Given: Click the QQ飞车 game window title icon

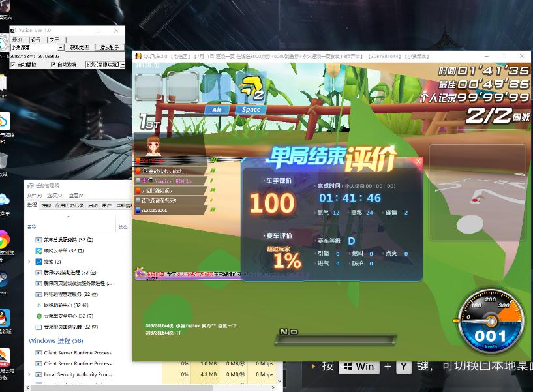Looking at the screenshot, I should tap(138, 56).
